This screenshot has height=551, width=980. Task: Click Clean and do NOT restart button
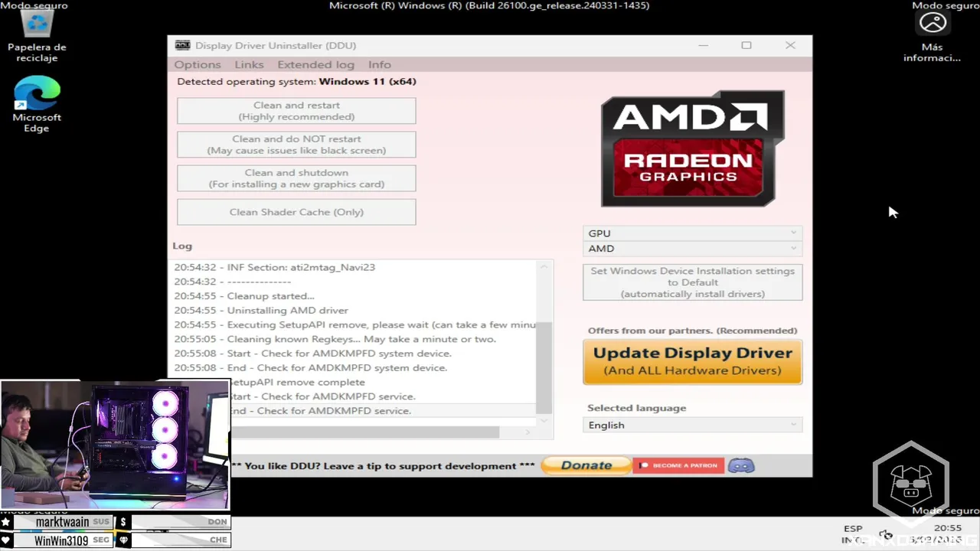coord(296,145)
